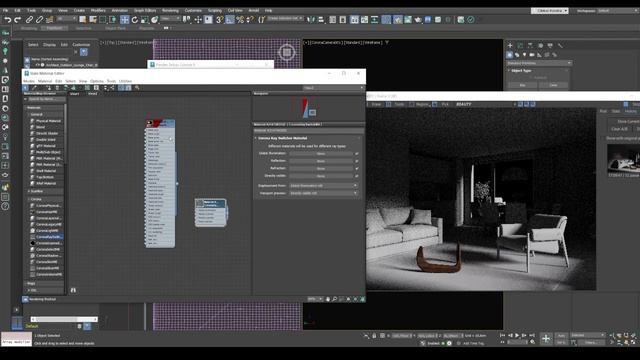Image resolution: width=640 pixels, height=360 pixels.
Task: Open the Rendering menu in the main menu bar
Action: click(x=170, y=11)
